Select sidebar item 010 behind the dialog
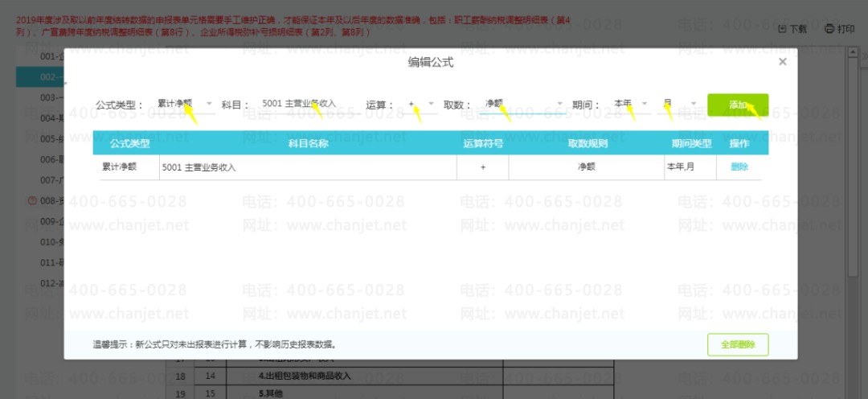 [x=52, y=242]
